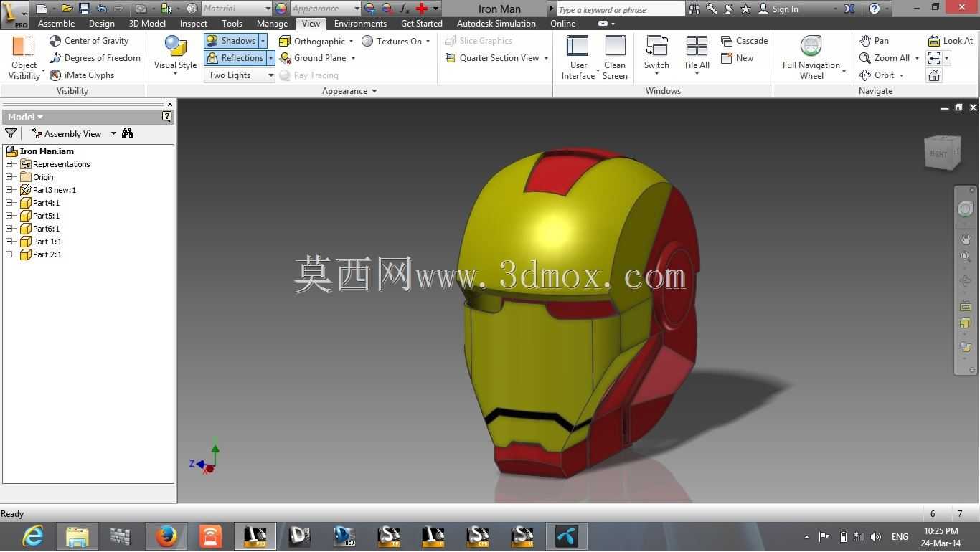Open the fx parameters tool
The height and width of the screenshot is (552, 980).
coord(405,9)
